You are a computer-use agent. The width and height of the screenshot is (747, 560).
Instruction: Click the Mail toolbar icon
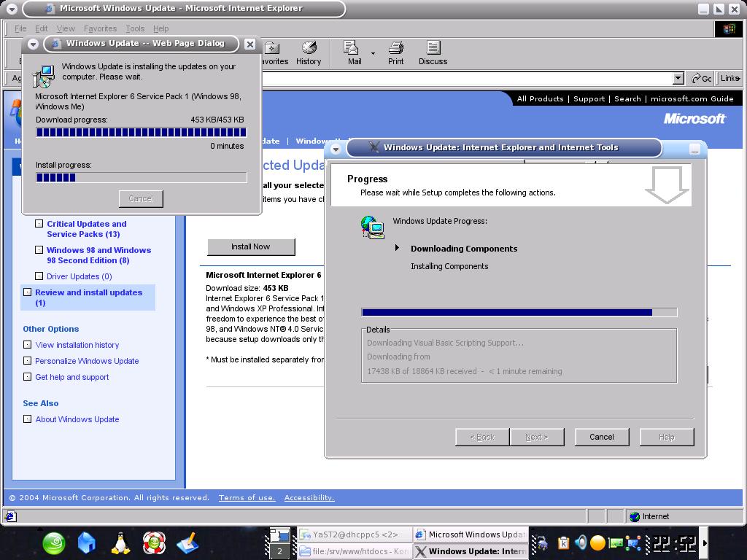(x=351, y=47)
